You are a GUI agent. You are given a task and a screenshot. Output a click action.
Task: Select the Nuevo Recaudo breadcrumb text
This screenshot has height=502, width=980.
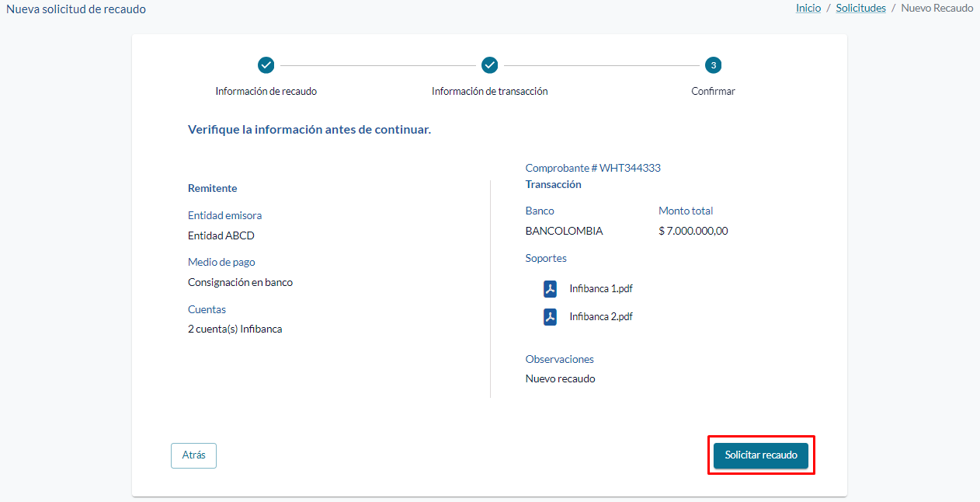[937, 8]
